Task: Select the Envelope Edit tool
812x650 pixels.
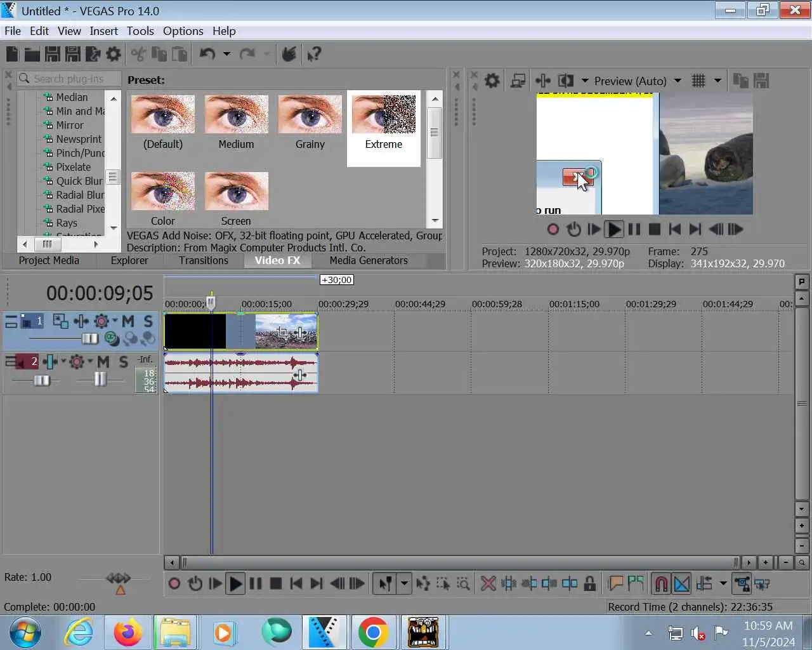Action: click(x=423, y=583)
